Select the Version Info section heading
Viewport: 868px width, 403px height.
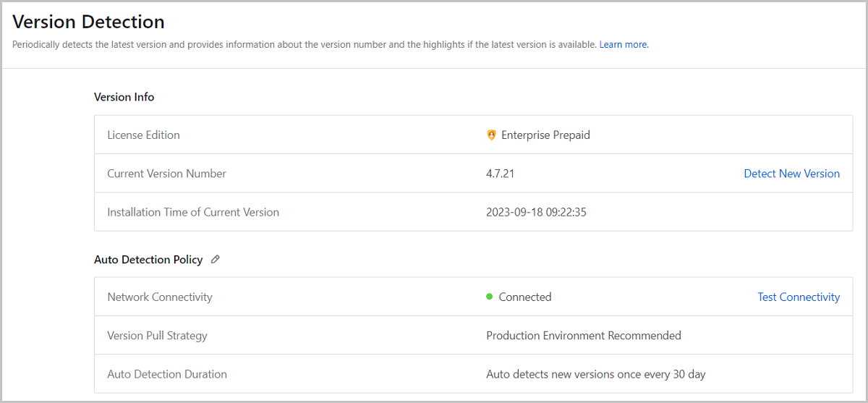124,97
